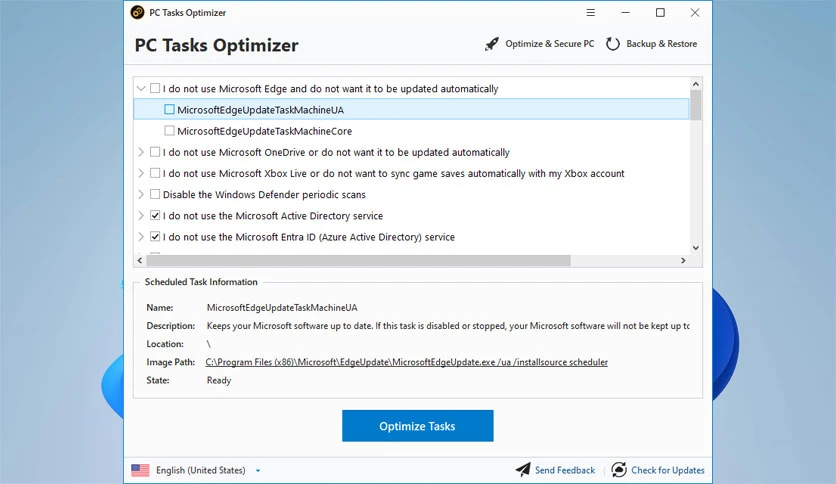Click the PC Tasks Optimizer app logo icon
Image resolution: width=836 pixels, height=484 pixels.
(137, 12)
